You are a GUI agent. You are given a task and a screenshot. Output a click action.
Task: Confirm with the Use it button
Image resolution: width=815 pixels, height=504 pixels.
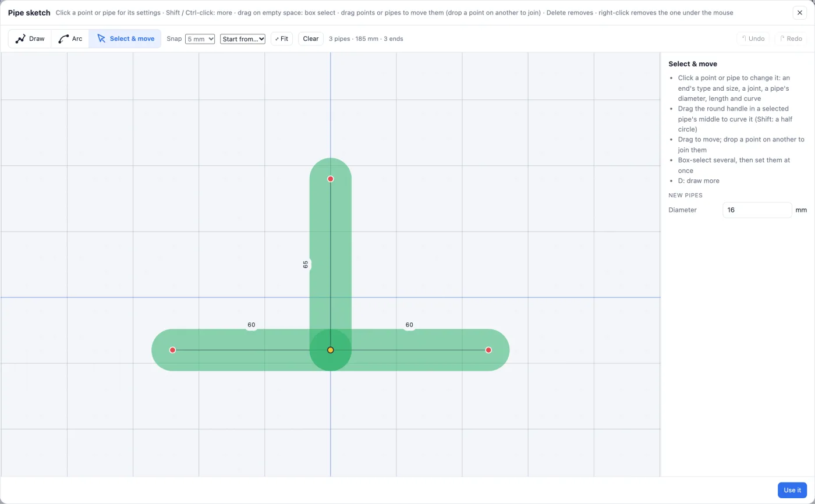[x=792, y=490]
